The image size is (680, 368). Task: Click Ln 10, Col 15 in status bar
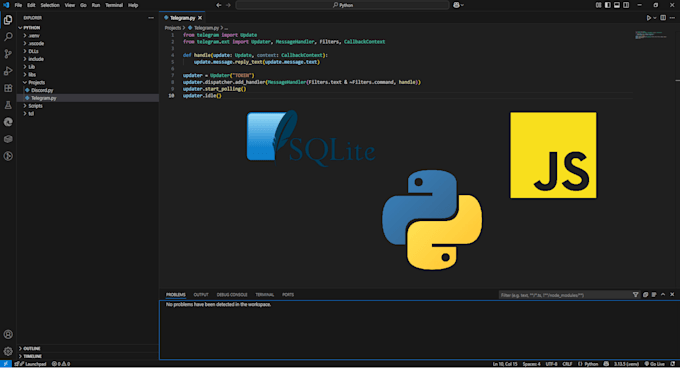(505, 364)
